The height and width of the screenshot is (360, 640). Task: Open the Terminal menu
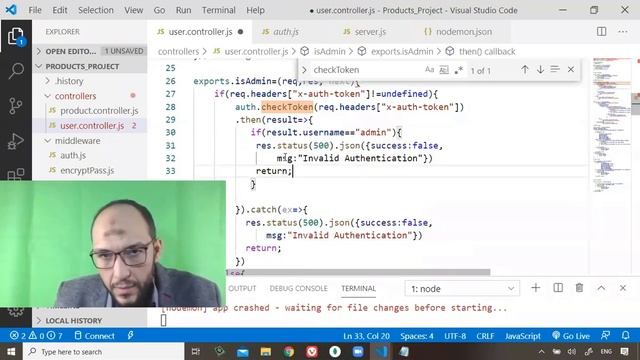(218, 10)
